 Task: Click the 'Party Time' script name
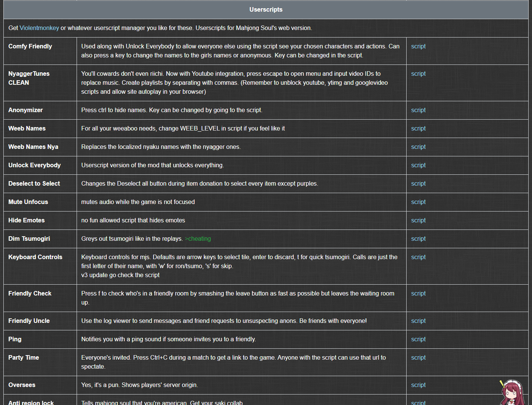click(x=24, y=357)
